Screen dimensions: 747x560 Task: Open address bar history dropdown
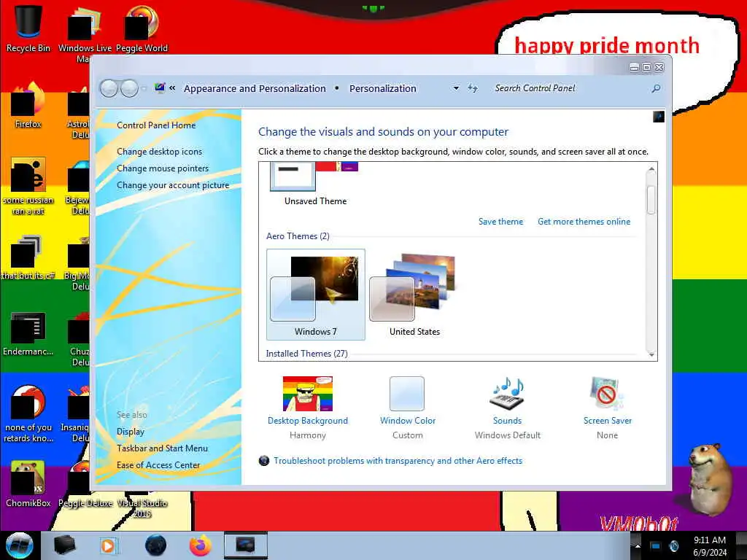[456, 88]
